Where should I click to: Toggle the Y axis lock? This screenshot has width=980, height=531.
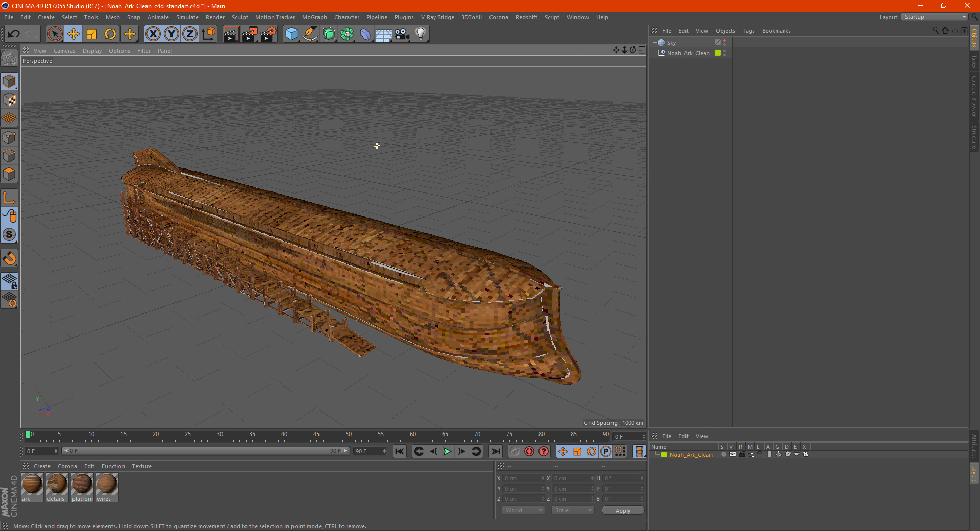pyautogui.click(x=171, y=34)
